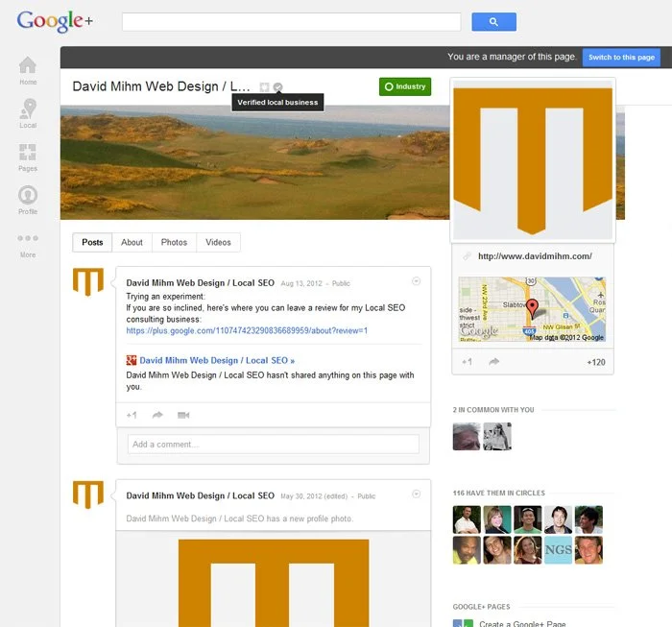Click the +120 count below the map

point(596,362)
